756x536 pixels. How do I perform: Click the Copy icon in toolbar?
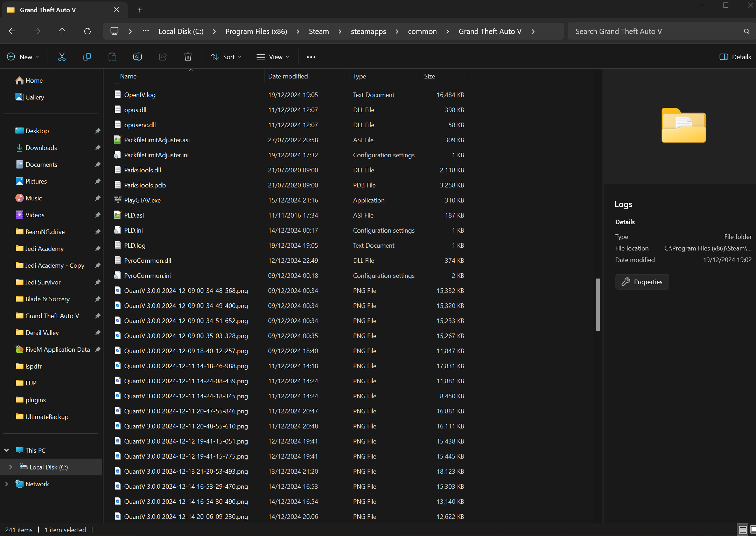pyautogui.click(x=87, y=57)
